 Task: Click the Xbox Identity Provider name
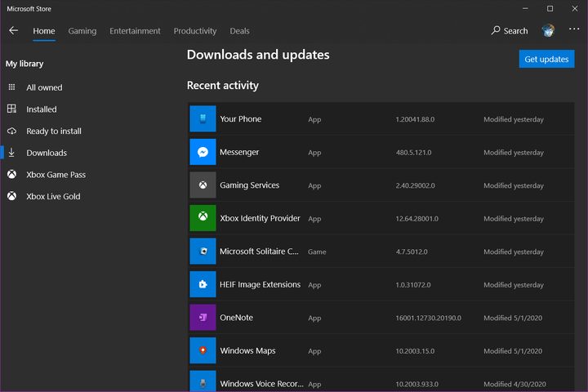point(260,218)
